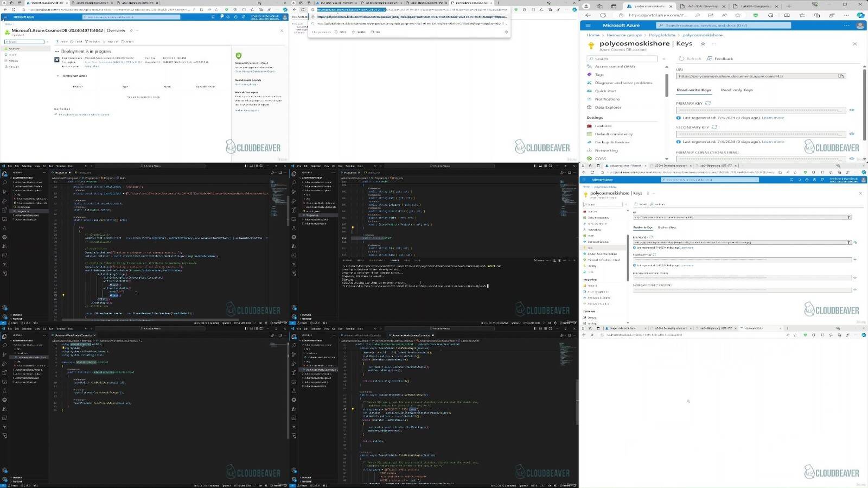868x488 pixels.
Task: Switch to the Read-only Keys tab in the top-right window
Action: (x=736, y=90)
